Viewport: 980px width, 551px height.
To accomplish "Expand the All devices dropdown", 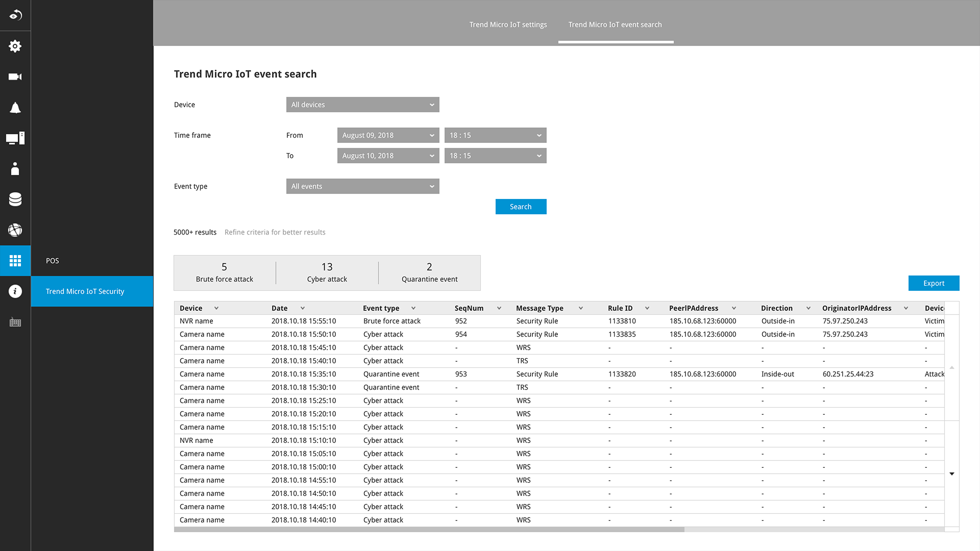I will [x=362, y=105].
